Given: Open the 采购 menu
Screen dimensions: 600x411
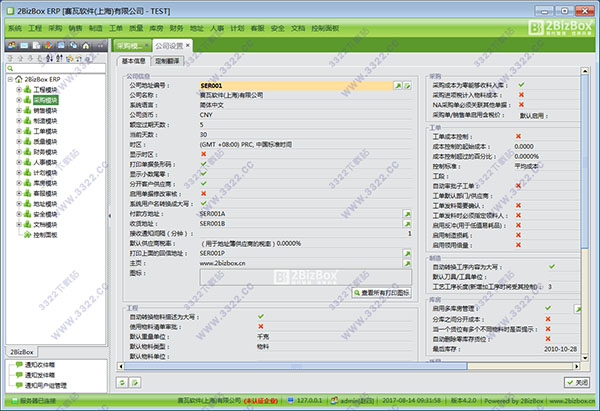Looking at the screenshot, I should (55, 28).
